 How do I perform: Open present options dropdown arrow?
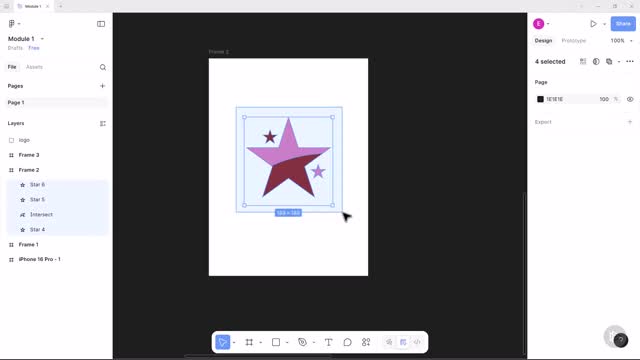[x=604, y=24]
